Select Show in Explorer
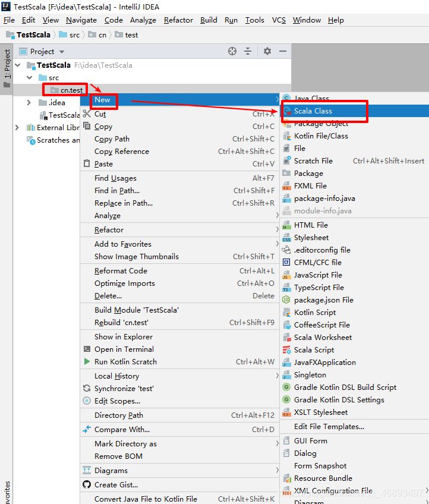This screenshot has height=504, width=429. [180, 336]
